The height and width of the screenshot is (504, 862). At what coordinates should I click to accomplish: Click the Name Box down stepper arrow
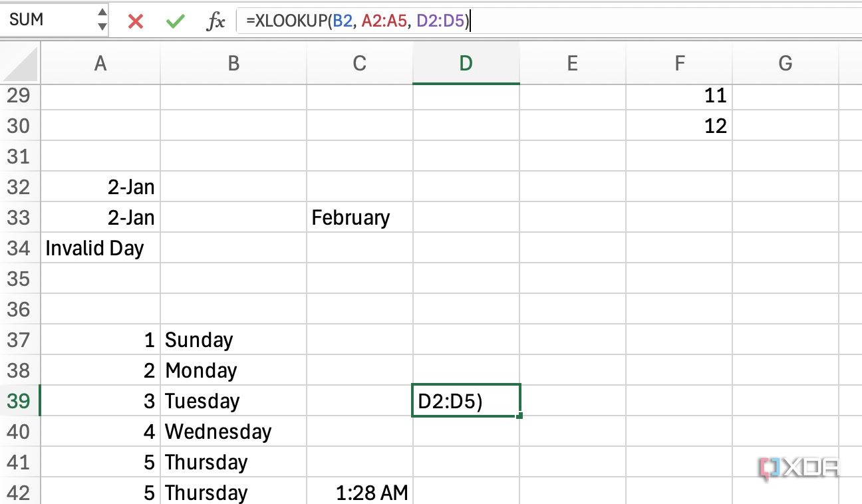coord(101,25)
